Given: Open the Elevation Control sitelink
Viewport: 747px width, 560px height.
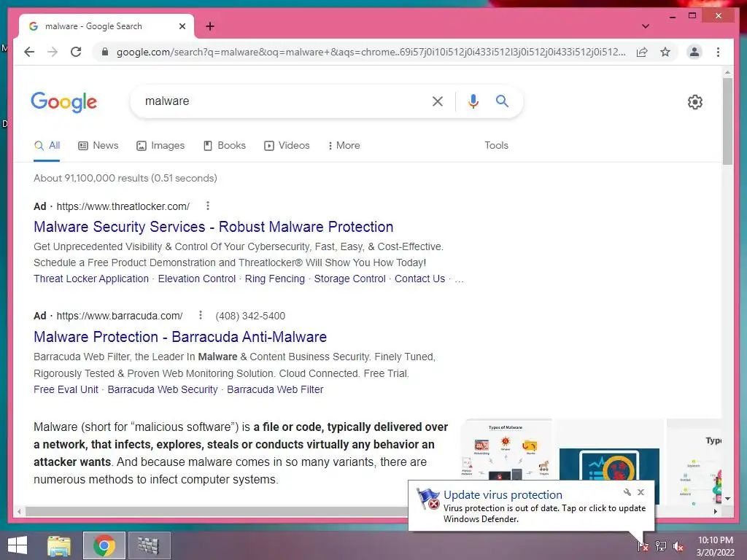Looking at the screenshot, I should 197,279.
